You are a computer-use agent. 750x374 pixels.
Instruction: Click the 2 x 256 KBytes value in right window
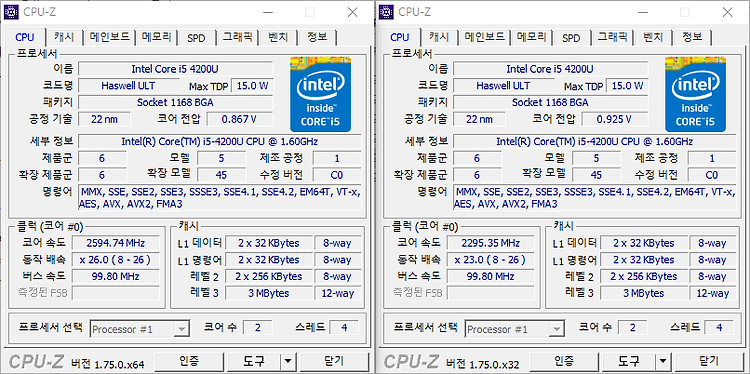pyautogui.click(x=643, y=276)
